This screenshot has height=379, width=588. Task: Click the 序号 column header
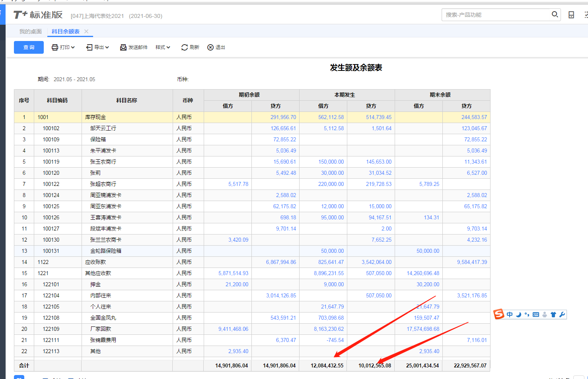click(24, 100)
